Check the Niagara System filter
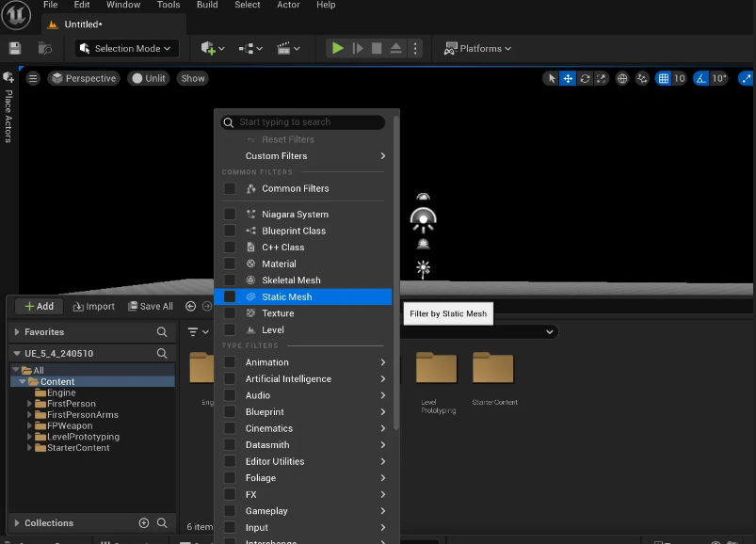This screenshot has width=756, height=544. click(x=230, y=214)
